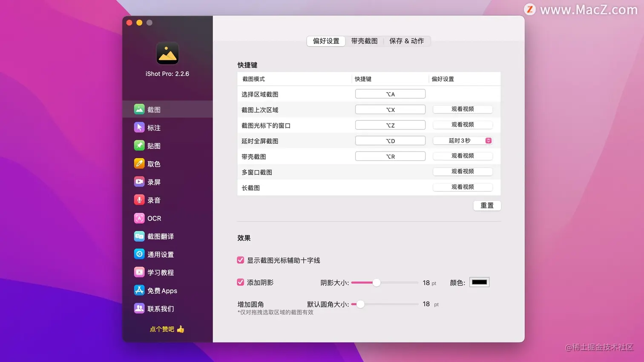Open the 学习教程 tutorial icon
The width and height of the screenshot is (644, 362).
(139, 272)
